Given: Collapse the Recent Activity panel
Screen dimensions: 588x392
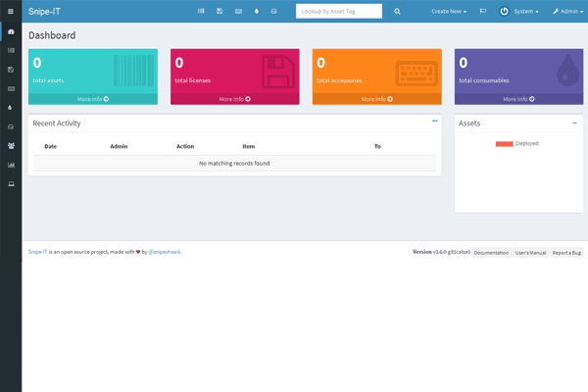Looking at the screenshot, I should click(x=434, y=122).
